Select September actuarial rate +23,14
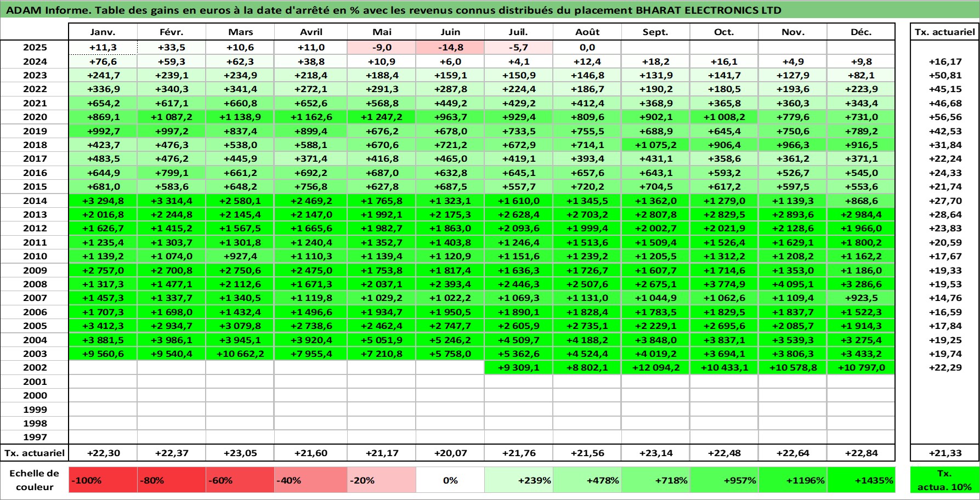This screenshot has height=500, width=980. [x=655, y=453]
